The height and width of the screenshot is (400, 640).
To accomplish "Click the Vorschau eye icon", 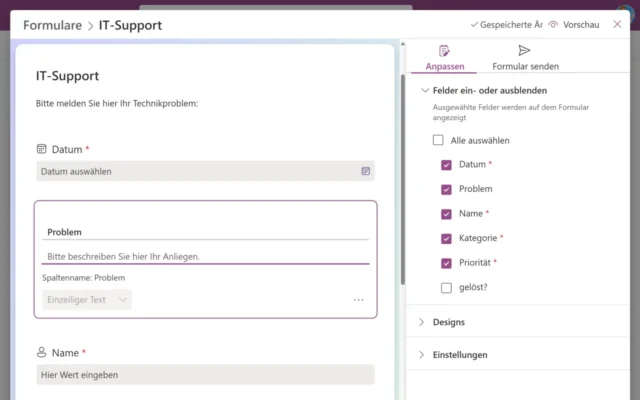I will pyautogui.click(x=553, y=24).
